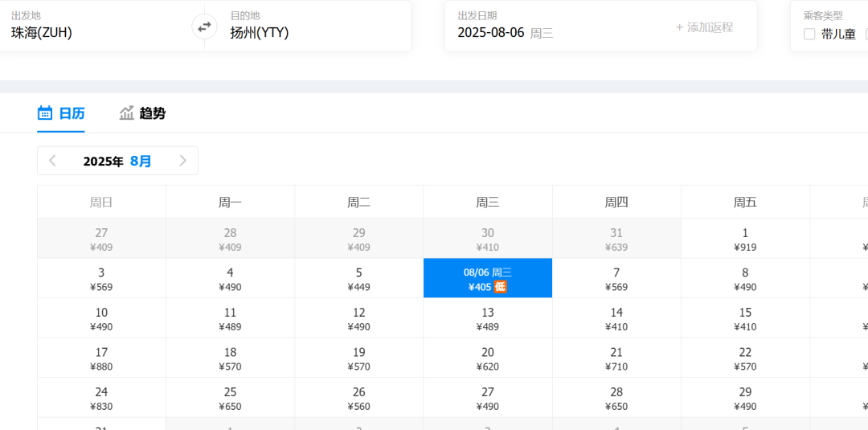Select August 1 priced ¥919
This screenshot has width=868, height=430.
coord(745,239)
